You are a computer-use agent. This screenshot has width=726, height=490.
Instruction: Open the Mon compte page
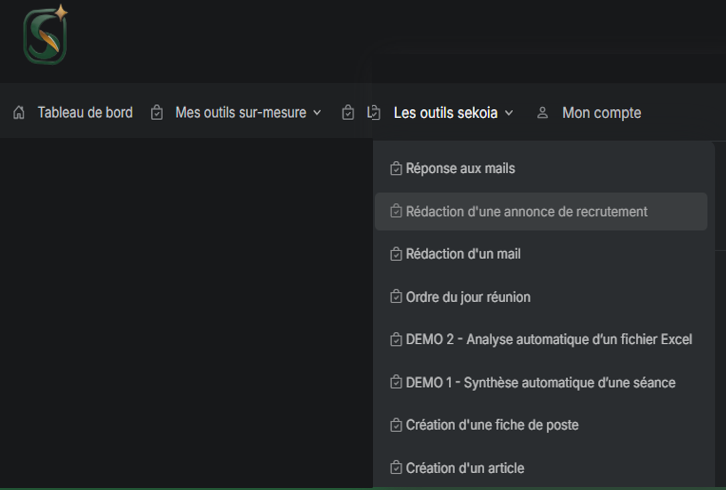click(601, 113)
